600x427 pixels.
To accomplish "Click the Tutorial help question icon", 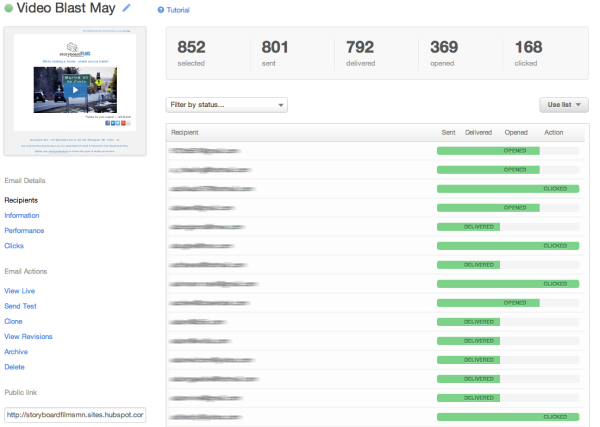I will tap(161, 10).
